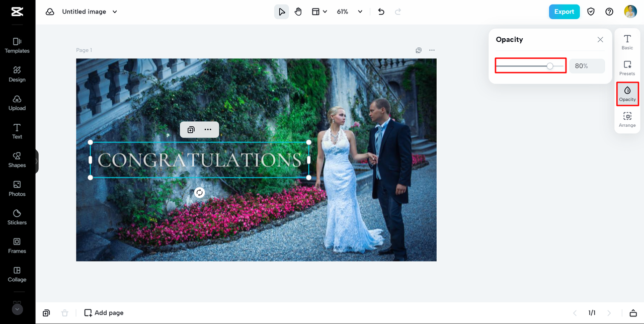Undo the last action
This screenshot has height=324, width=644.
coord(381,12)
